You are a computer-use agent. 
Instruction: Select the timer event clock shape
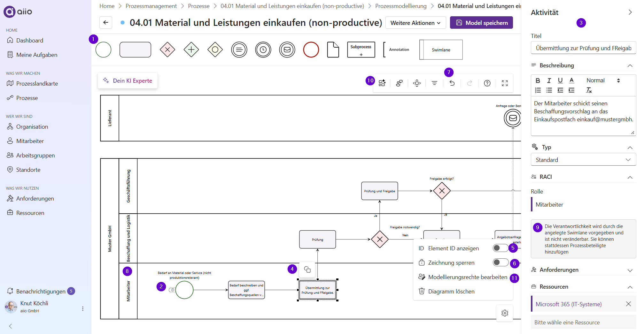pos(263,50)
